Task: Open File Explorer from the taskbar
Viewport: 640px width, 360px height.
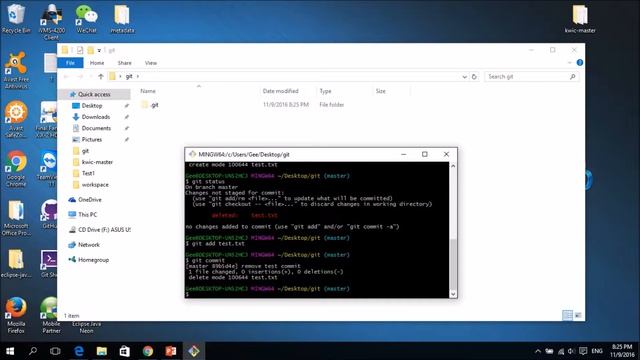Action: pyautogui.click(x=102, y=351)
